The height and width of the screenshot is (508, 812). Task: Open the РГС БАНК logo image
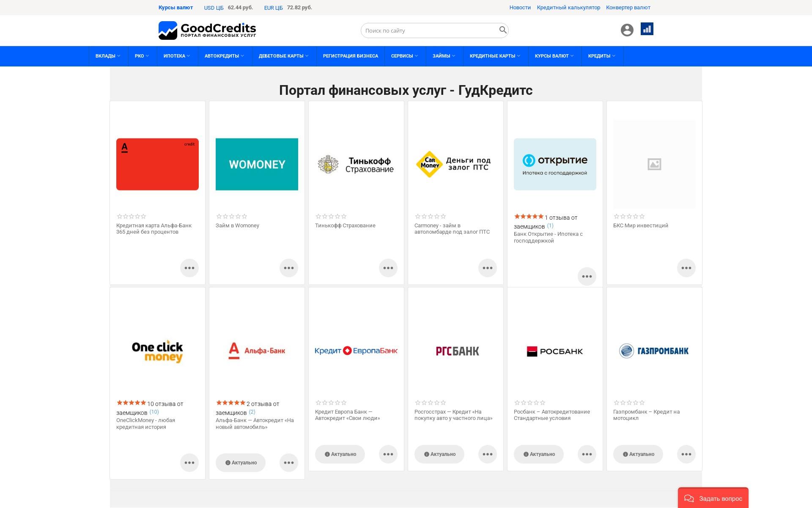(x=457, y=351)
